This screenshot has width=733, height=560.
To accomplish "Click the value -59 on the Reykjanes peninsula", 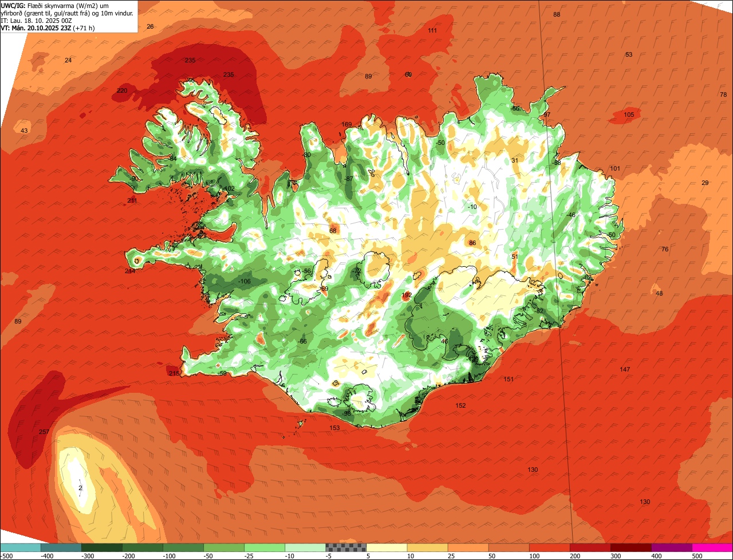I will point(222,373).
